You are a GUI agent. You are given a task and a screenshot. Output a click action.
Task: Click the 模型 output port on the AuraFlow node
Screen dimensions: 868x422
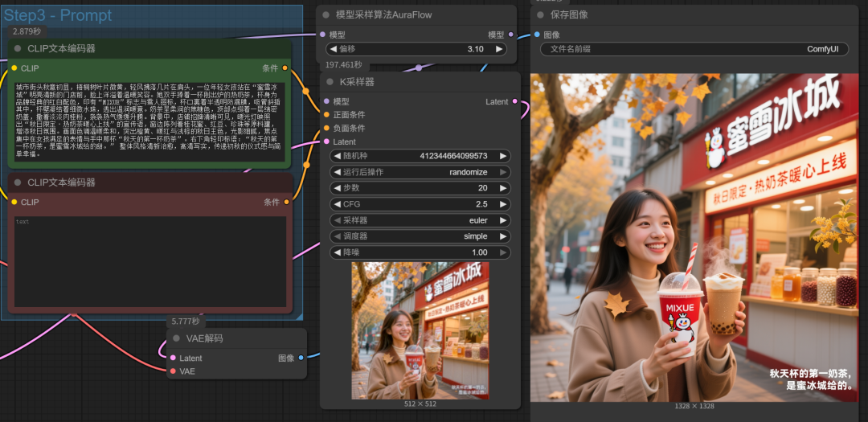511,35
